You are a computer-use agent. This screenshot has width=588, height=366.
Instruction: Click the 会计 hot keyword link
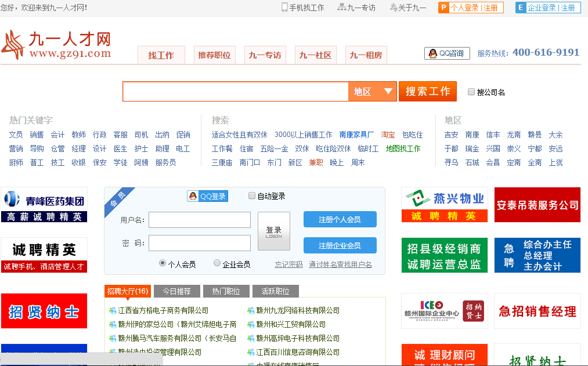(x=57, y=135)
